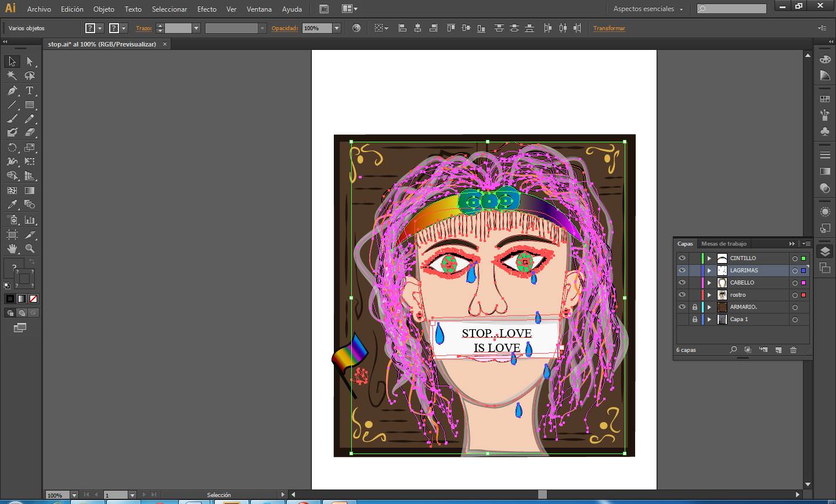Create a new layer in Capas panel
Image resolution: width=836 pixels, height=504 pixels.
tap(778, 350)
